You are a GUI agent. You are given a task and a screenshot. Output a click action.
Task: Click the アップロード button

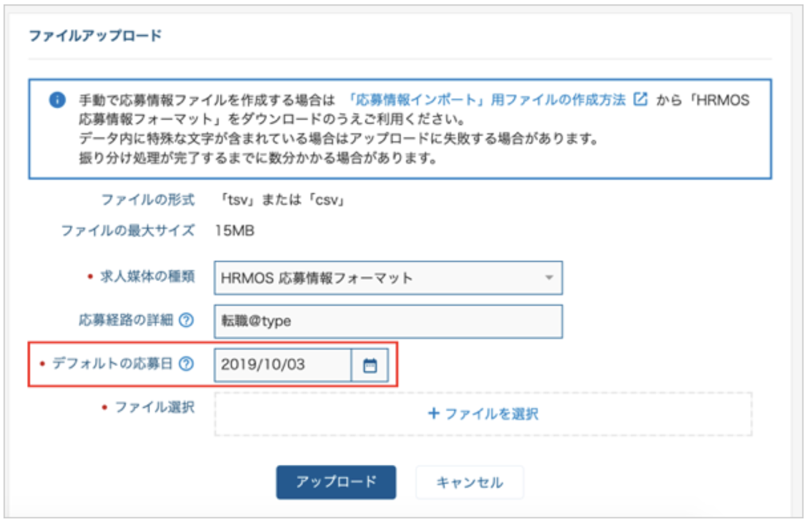pos(336,482)
